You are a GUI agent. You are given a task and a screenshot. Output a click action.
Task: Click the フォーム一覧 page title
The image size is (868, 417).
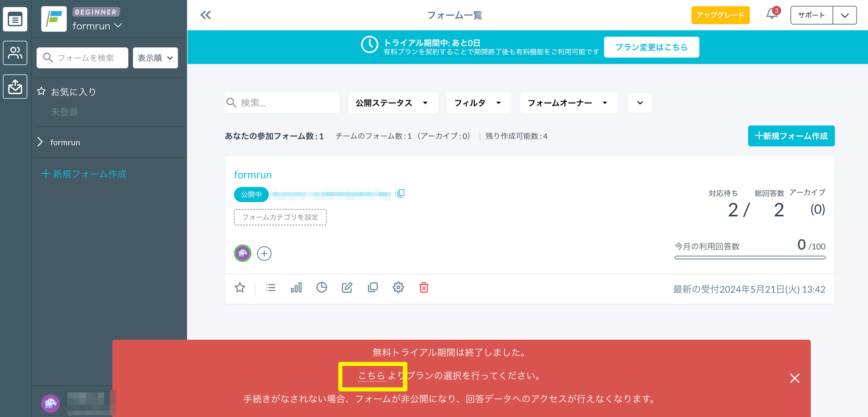tap(455, 15)
